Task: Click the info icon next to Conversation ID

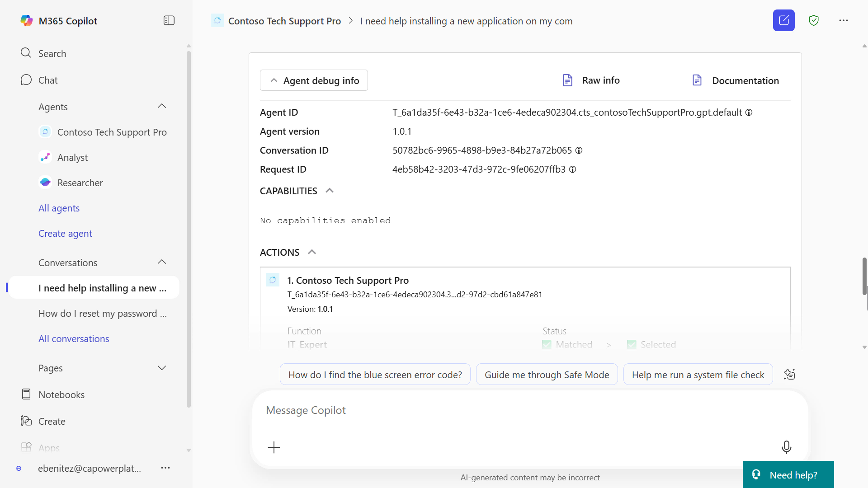Action: (579, 150)
